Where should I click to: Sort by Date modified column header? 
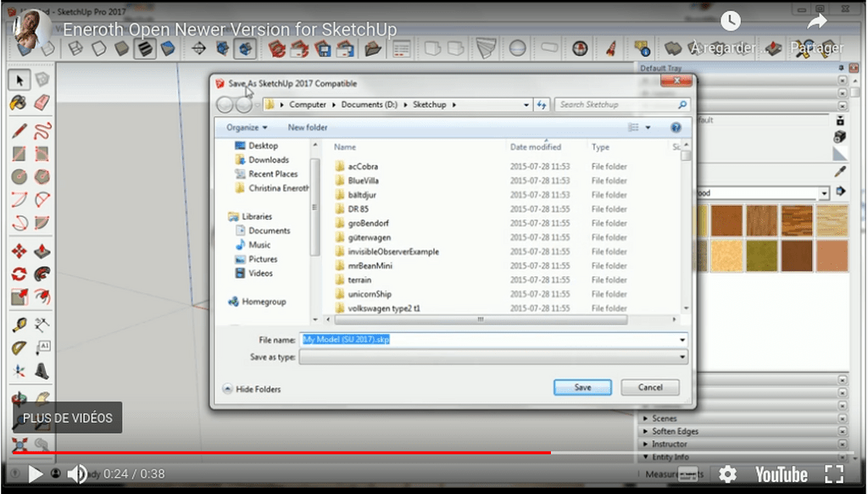[536, 147]
